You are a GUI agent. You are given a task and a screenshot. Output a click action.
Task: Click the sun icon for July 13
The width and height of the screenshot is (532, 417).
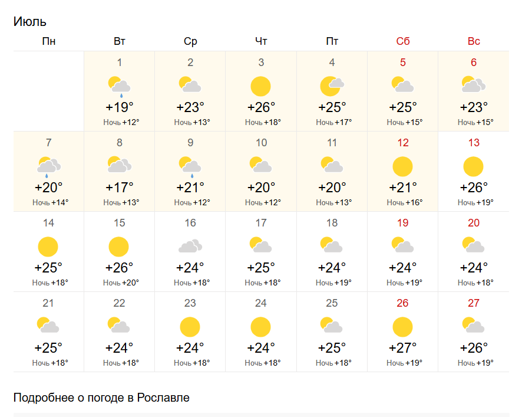tap(473, 166)
